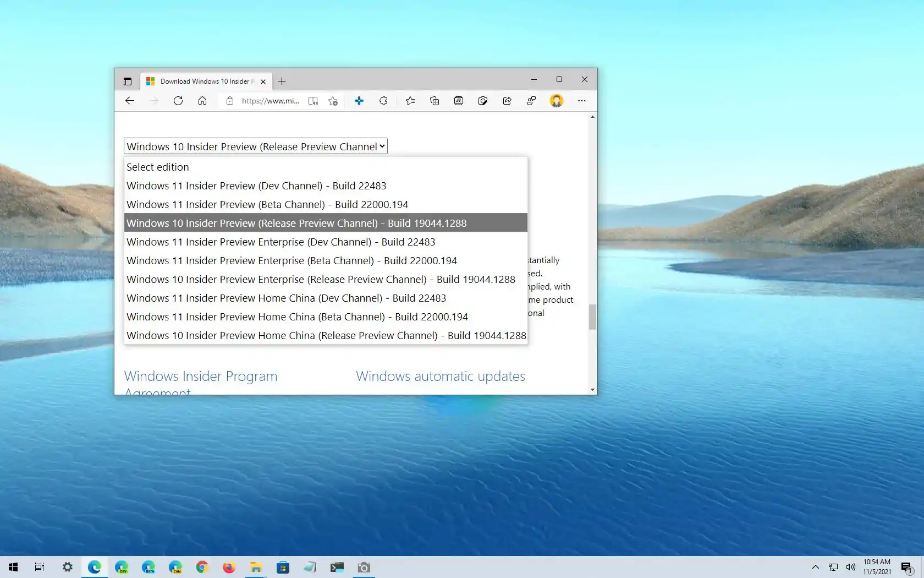Screen dimensions: 924x578
Task: Select Windows 11 Enterprise Dev Channel option
Action: pos(326,242)
